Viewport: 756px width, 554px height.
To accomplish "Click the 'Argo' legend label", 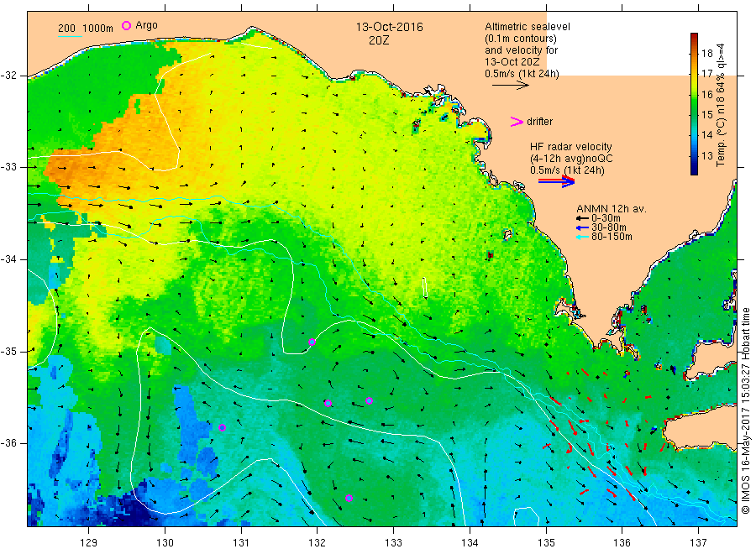I will click(146, 25).
